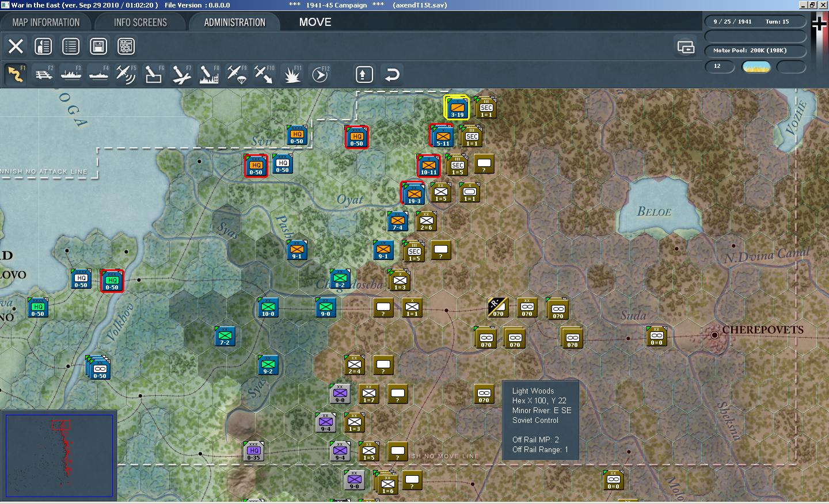The image size is (829, 504).
Task: Click the minimap overview thumbnail
Action: (x=59, y=455)
